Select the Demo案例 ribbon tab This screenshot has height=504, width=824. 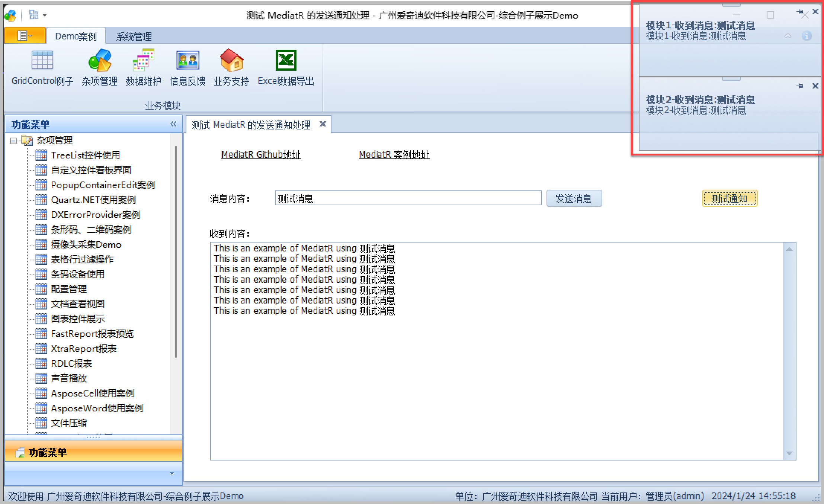click(x=76, y=36)
